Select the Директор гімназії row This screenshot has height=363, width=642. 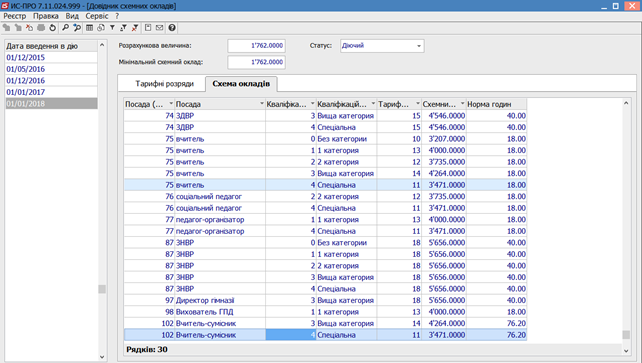[326, 300]
